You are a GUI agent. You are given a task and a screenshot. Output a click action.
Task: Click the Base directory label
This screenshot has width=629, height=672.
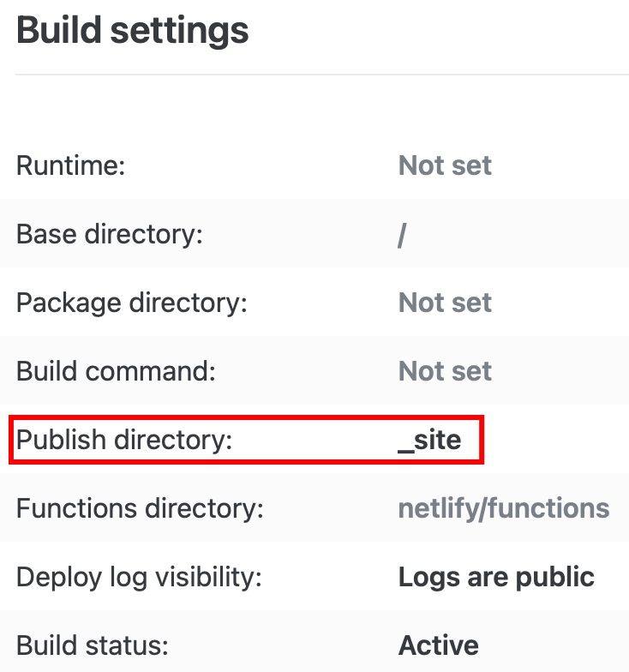tap(109, 234)
